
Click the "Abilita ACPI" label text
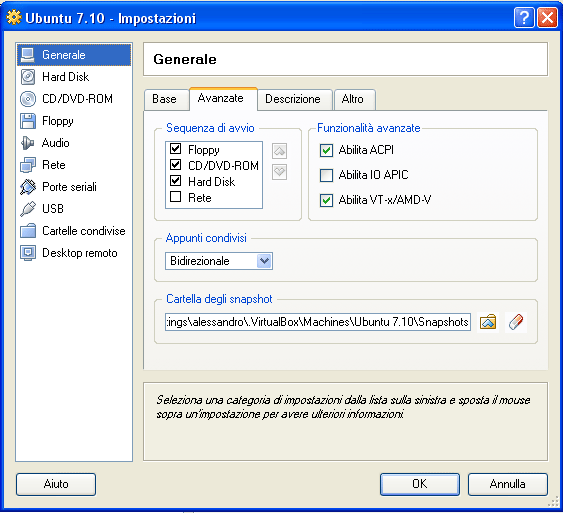click(x=366, y=150)
